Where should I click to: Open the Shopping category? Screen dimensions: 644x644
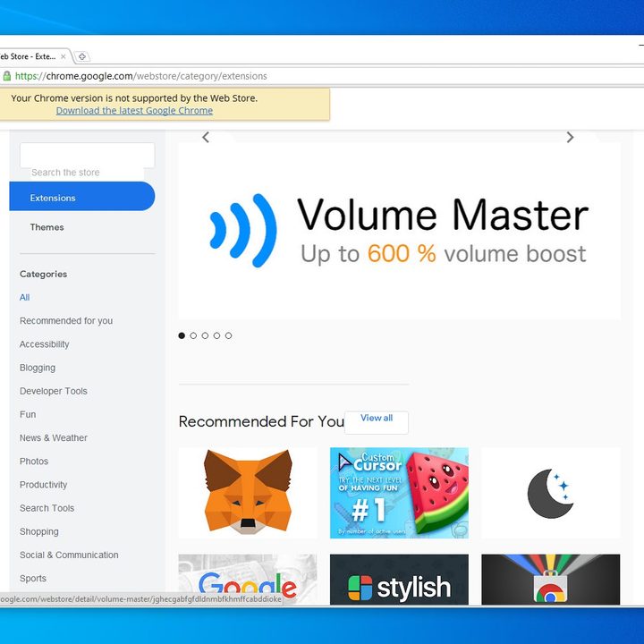coord(39,531)
